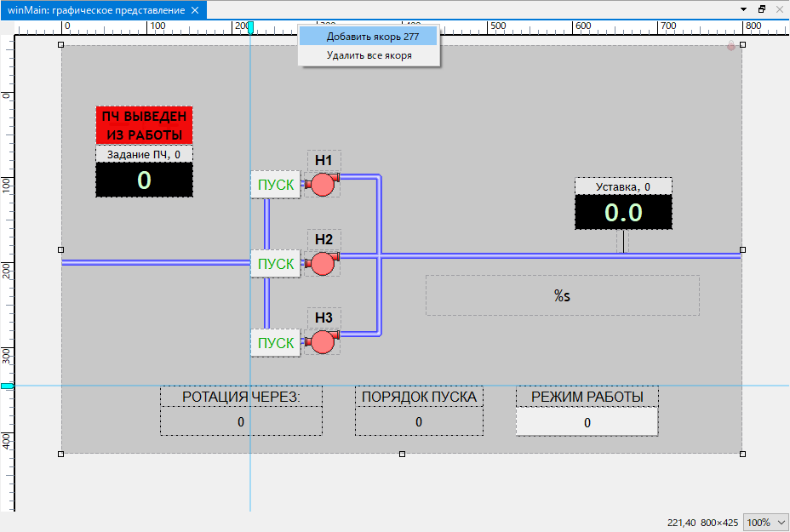Click the Уставка black value display
The height and width of the screenshot is (532, 790).
[623, 212]
